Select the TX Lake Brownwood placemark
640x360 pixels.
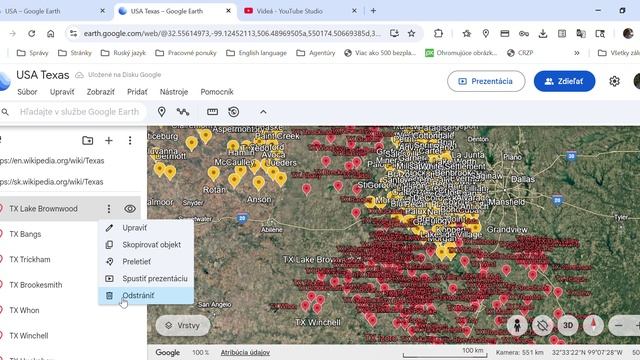pos(43,209)
